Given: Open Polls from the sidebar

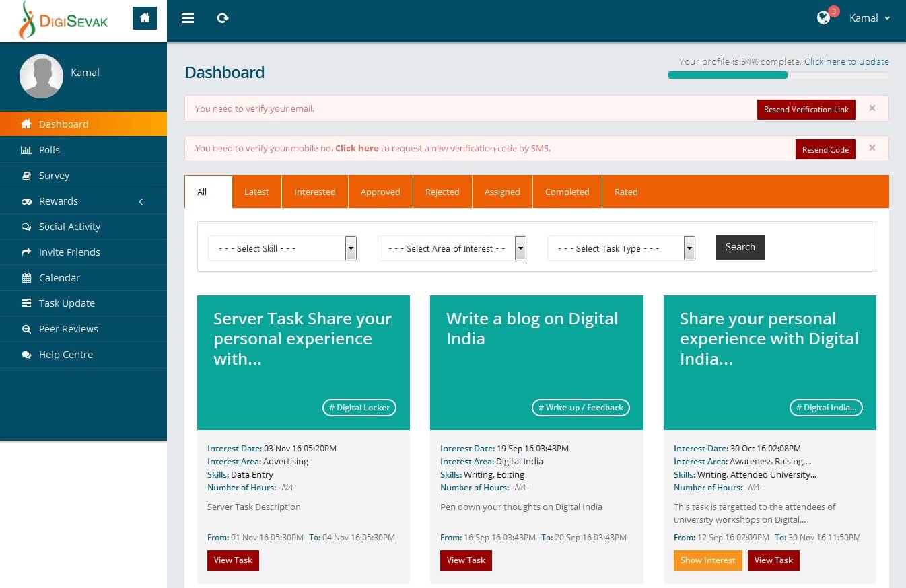Looking at the screenshot, I should 49,150.
